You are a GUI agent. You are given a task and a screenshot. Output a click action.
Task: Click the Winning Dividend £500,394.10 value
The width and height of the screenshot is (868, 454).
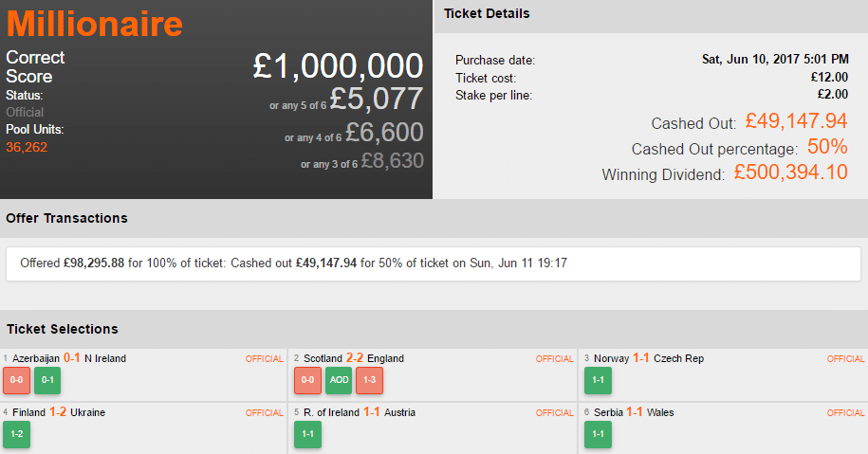click(x=790, y=173)
